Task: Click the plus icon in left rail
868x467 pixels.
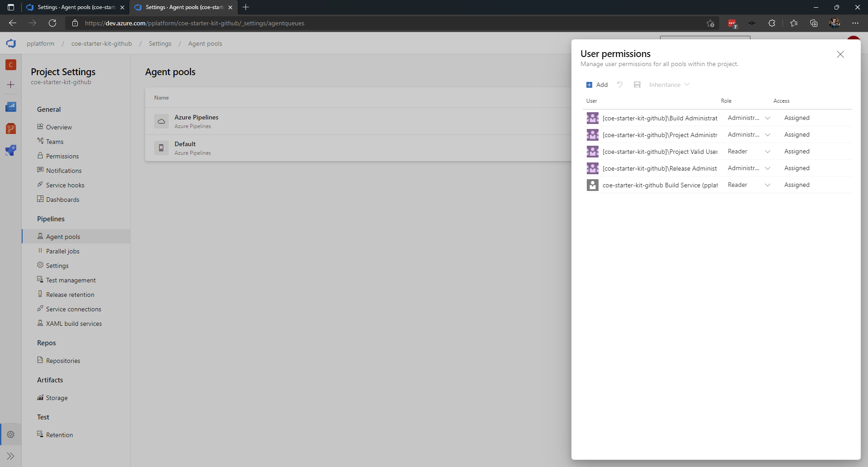Action: point(11,85)
